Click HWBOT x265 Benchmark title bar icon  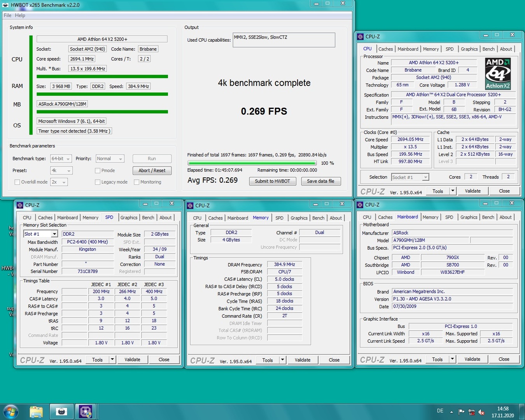(x=6, y=5)
